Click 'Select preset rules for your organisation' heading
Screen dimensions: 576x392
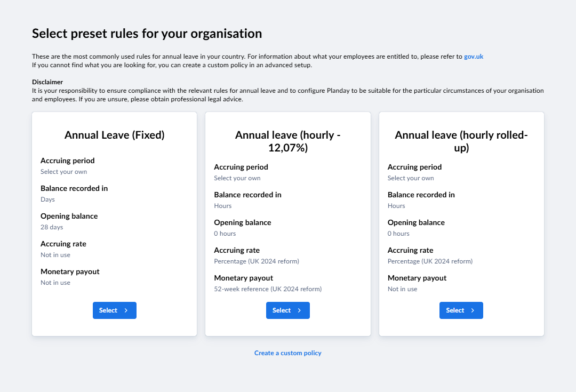tap(147, 34)
